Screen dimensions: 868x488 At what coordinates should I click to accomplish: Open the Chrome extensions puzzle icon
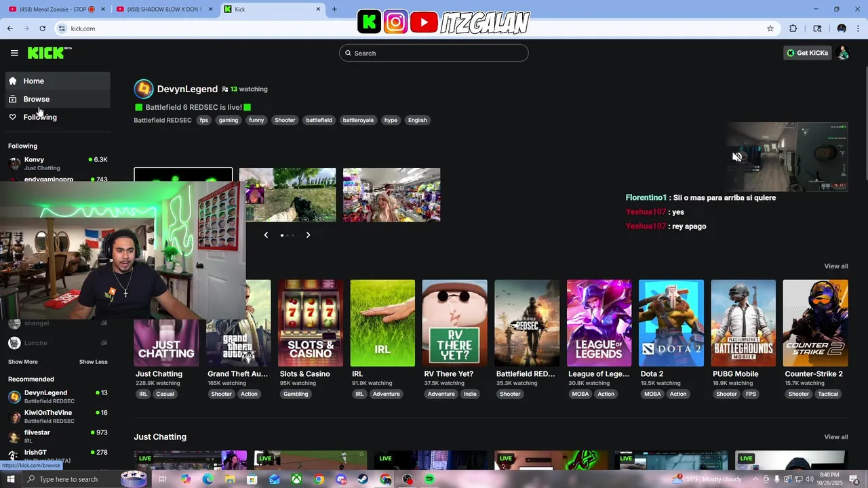click(x=793, y=28)
